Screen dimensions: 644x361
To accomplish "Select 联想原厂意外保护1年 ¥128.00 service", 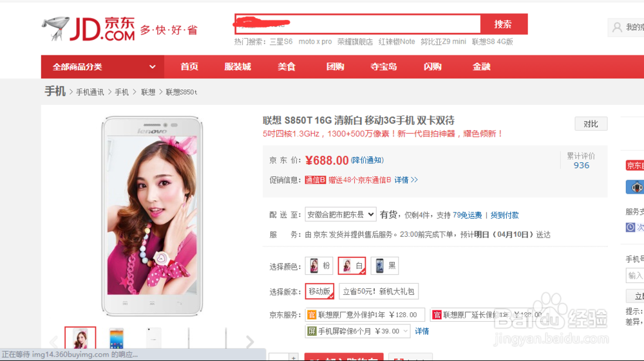I will [x=365, y=315].
